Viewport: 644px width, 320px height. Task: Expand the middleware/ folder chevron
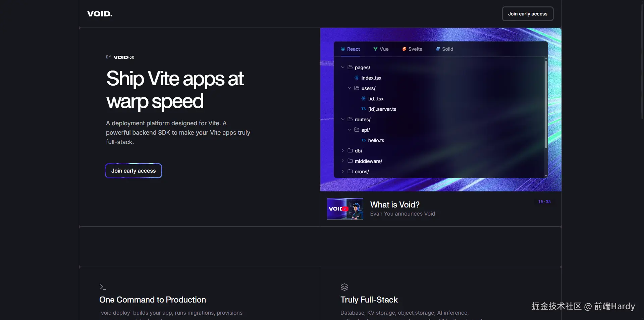343,161
